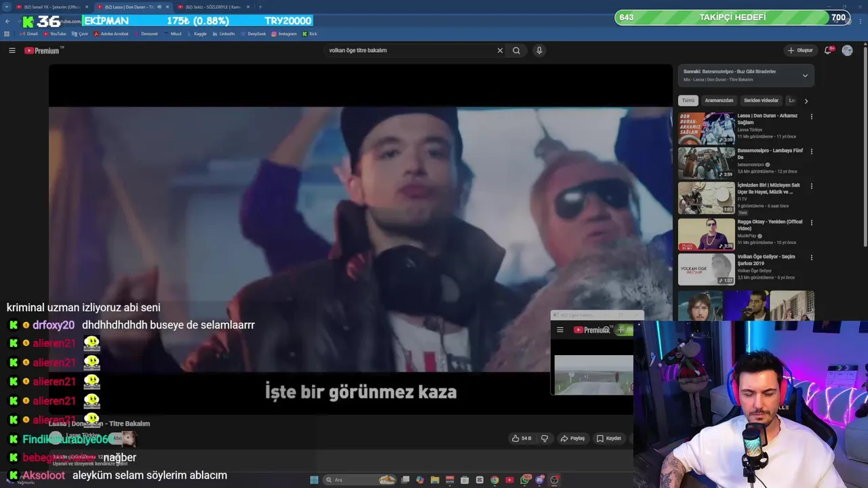868x488 pixels.
Task: Open the DeepSeek bookmark
Action: click(x=253, y=33)
